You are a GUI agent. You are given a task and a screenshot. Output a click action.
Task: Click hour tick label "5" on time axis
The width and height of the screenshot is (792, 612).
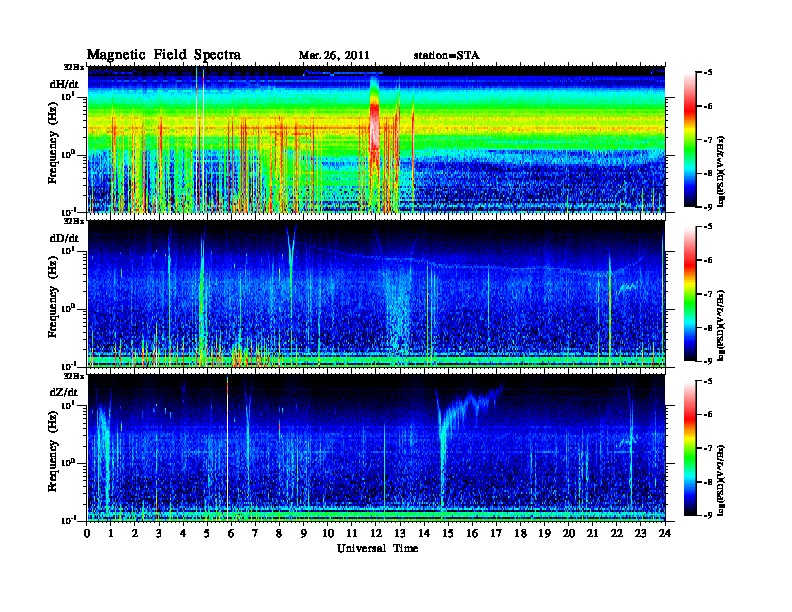pyautogui.click(x=207, y=534)
